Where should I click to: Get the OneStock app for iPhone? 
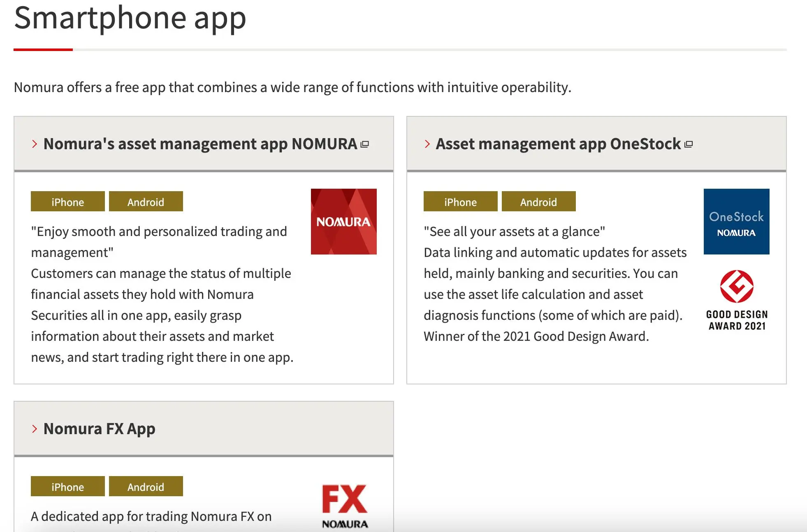point(461,201)
